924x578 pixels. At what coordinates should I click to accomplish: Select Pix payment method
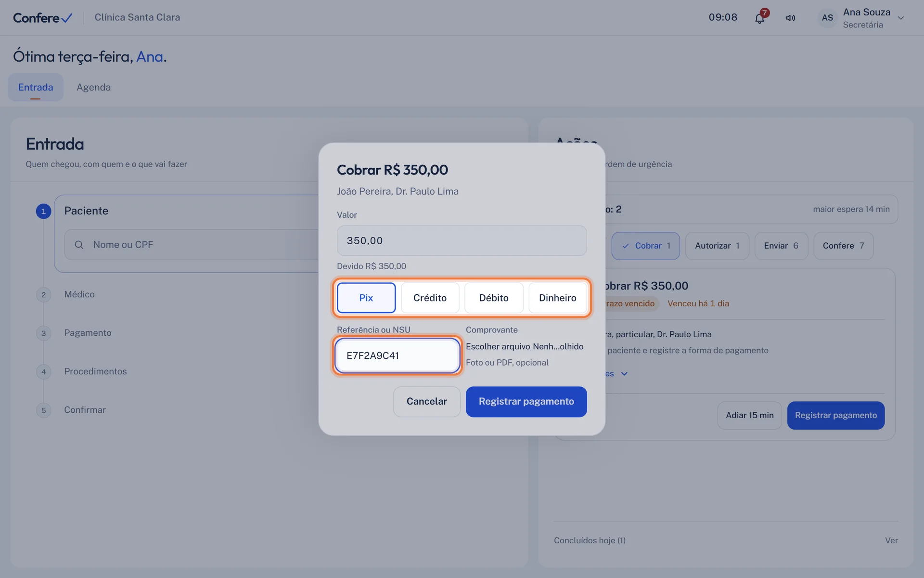point(366,298)
